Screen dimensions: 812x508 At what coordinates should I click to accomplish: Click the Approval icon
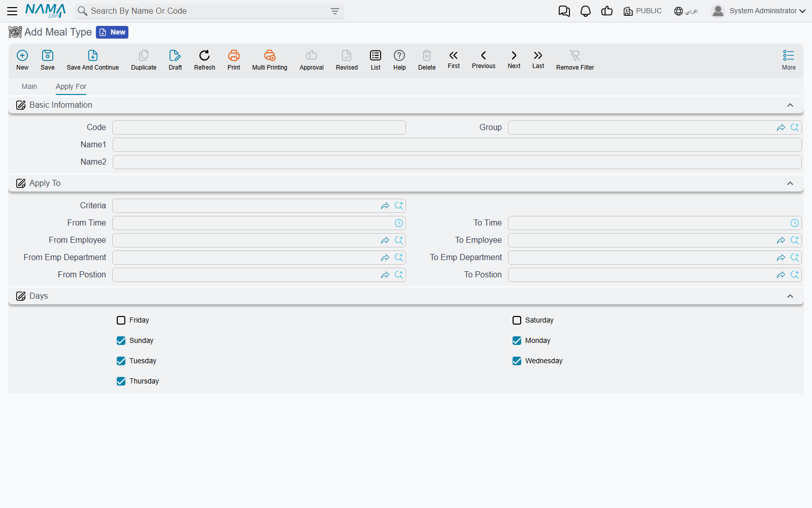pyautogui.click(x=312, y=60)
